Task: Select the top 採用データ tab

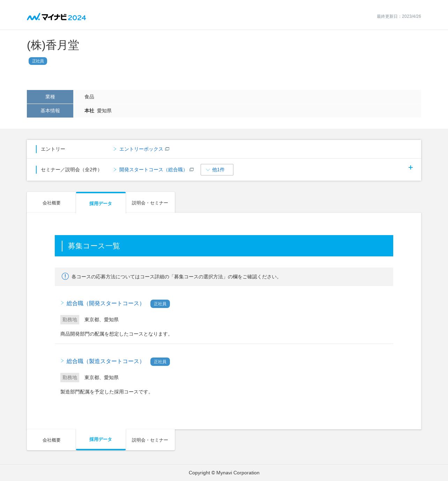Action: (x=100, y=203)
